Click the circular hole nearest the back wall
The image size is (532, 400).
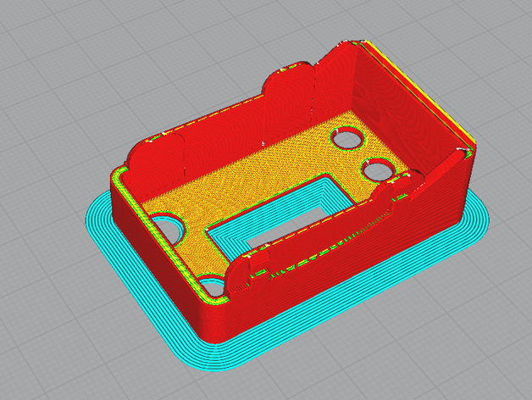[346, 136]
